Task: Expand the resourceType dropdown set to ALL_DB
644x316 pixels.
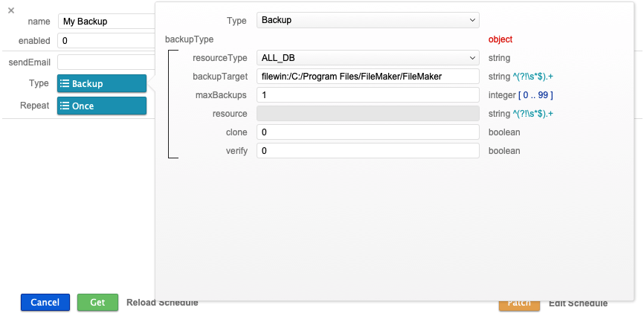Action: [367, 57]
